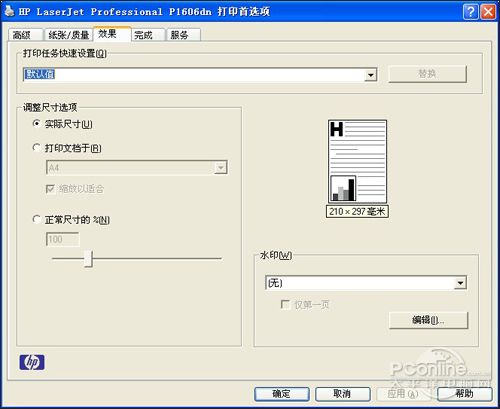Click the HP logo icon
The width and height of the screenshot is (500, 409).
[x=32, y=362]
